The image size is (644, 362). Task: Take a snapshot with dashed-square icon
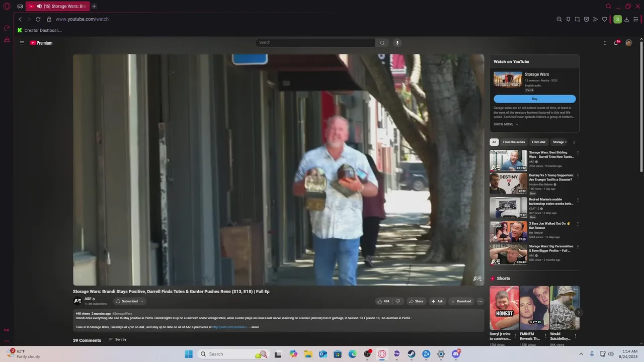click(x=577, y=19)
